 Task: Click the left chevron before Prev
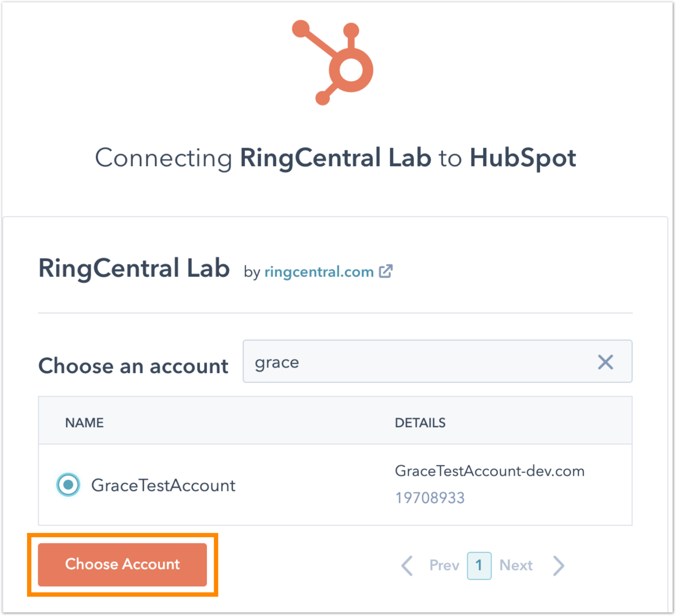[407, 565]
